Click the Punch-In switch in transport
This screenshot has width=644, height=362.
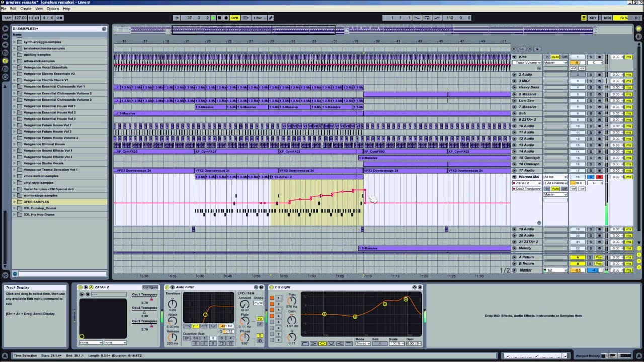(417, 18)
